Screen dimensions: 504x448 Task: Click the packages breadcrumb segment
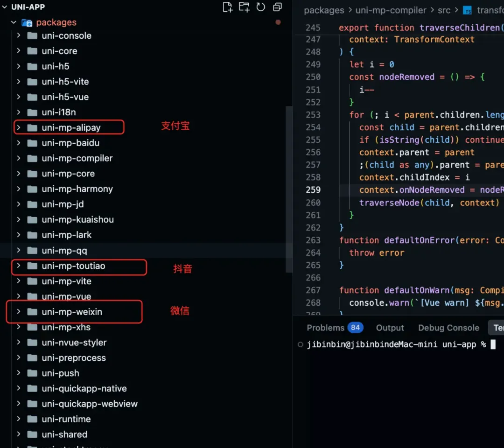pos(324,10)
